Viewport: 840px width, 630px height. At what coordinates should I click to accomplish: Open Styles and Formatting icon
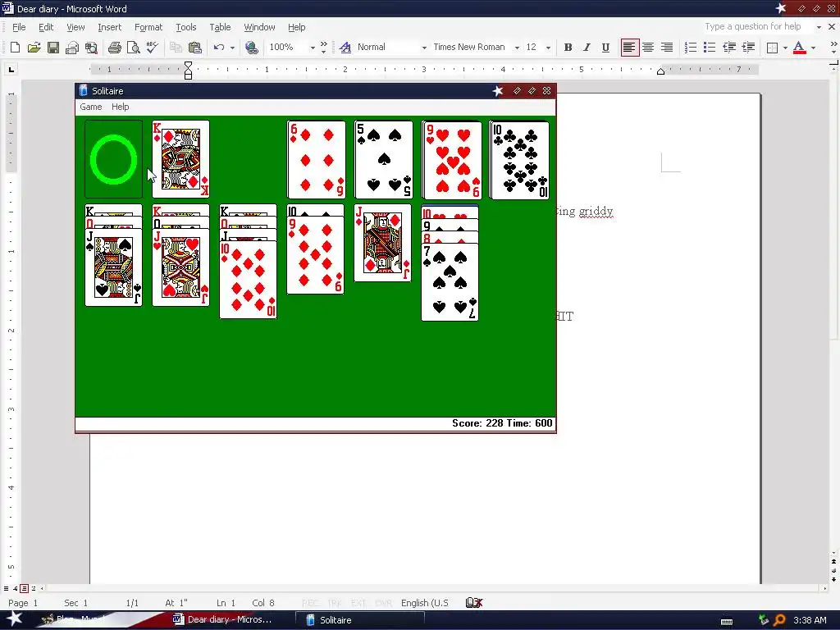pos(345,47)
